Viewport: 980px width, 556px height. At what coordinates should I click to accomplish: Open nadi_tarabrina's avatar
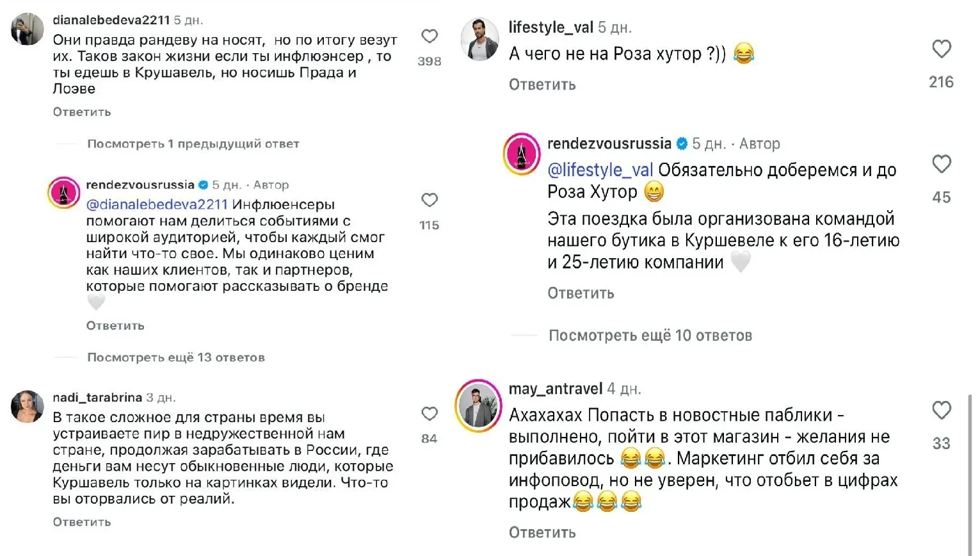click(28, 406)
